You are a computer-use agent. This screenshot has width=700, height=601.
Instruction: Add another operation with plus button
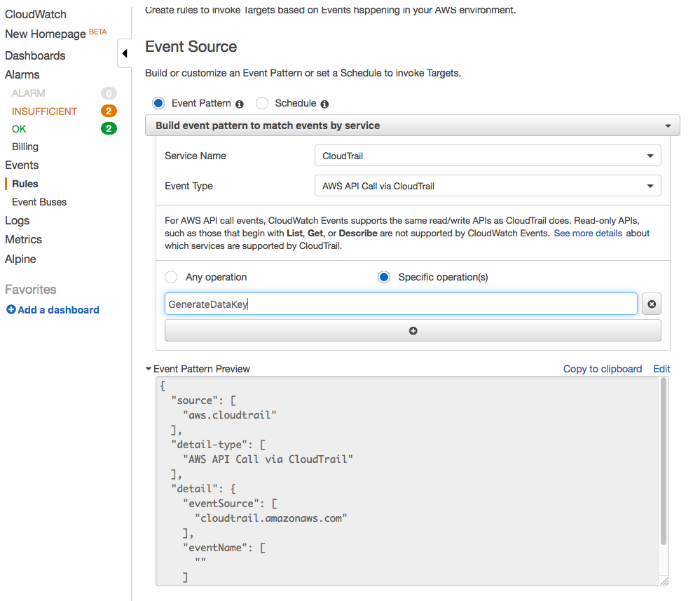(x=413, y=331)
